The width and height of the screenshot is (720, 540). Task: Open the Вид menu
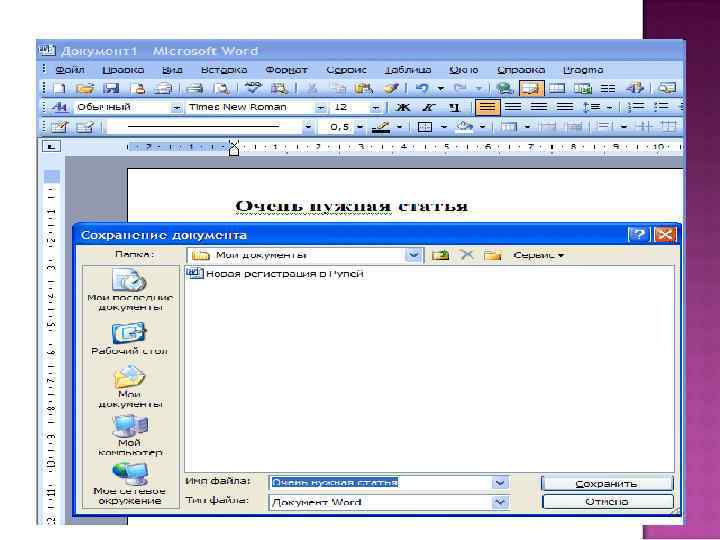172,70
